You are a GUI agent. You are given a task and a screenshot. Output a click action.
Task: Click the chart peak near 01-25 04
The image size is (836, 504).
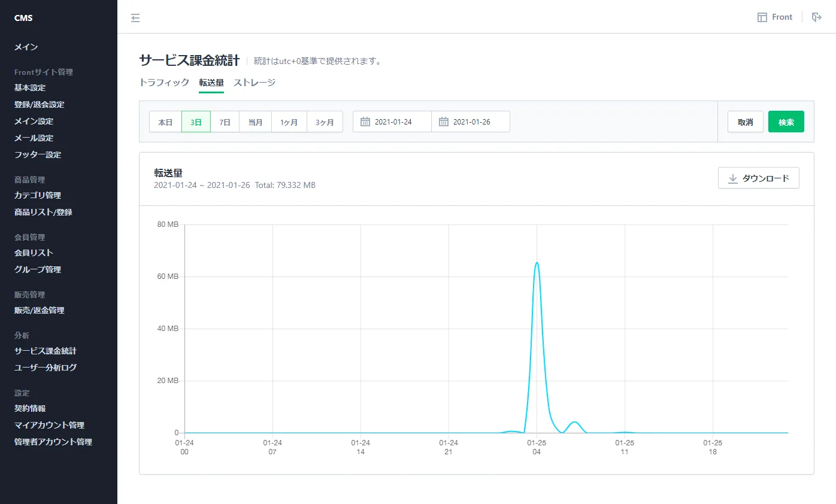537,263
